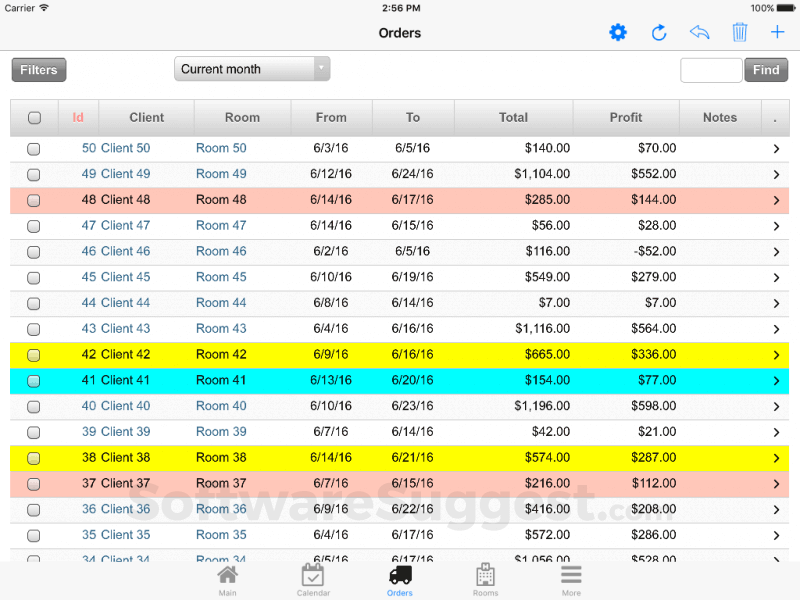Switch to the Orders tab
800x600 pixels.
pos(399,577)
